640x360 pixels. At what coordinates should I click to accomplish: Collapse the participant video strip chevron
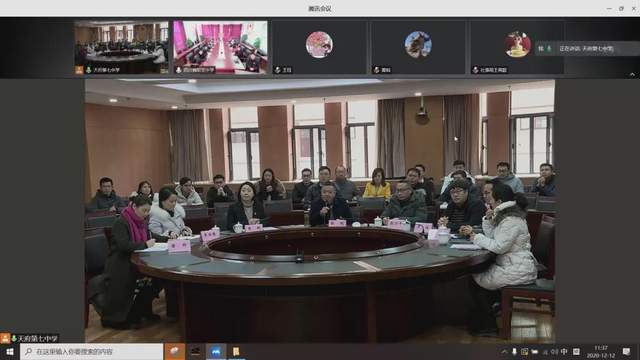tap(632, 74)
